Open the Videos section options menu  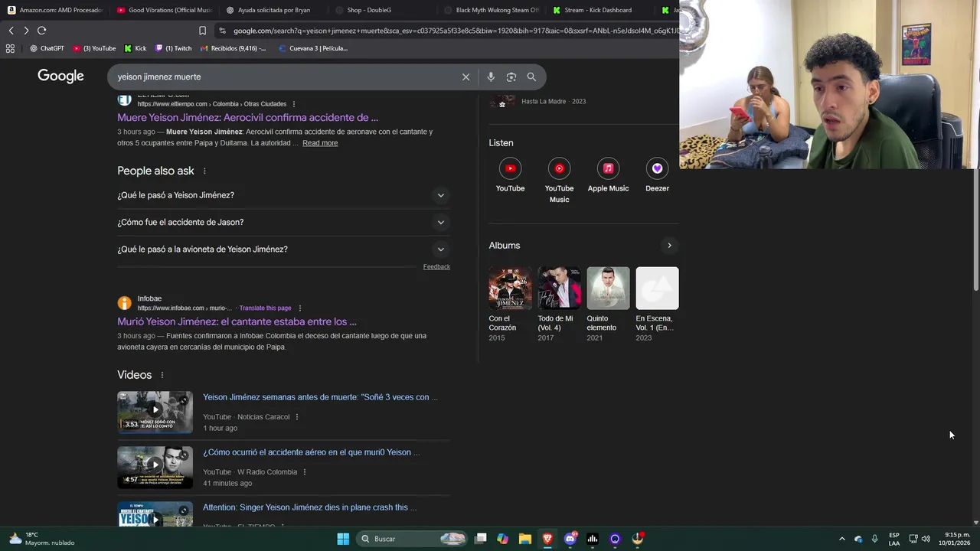(162, 375)
